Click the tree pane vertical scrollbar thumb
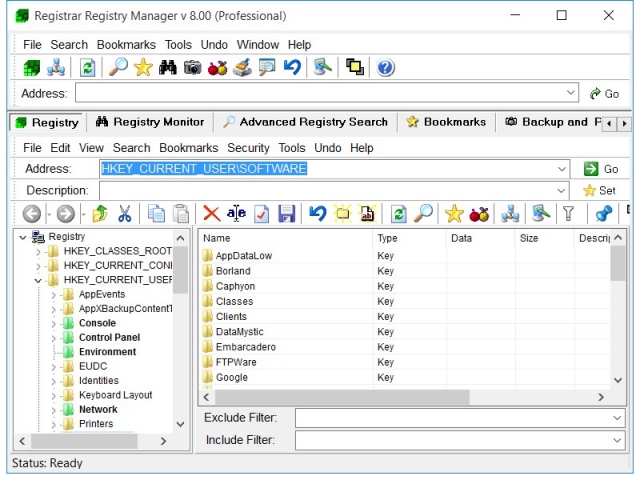The image size is (640, 480). (180, 269)
